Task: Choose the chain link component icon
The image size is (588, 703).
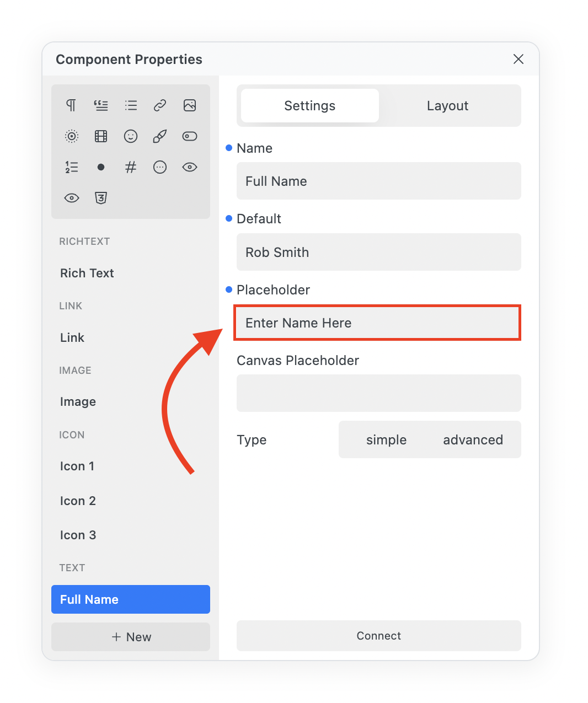Action: click(160, 105)
